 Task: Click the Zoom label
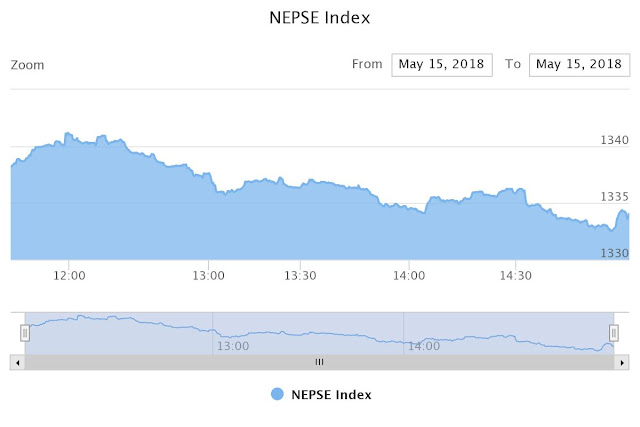point(27,65)
